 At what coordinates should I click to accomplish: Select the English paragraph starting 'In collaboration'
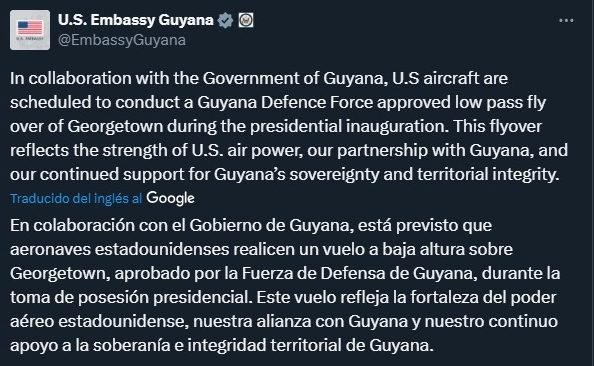pos(289,126)
